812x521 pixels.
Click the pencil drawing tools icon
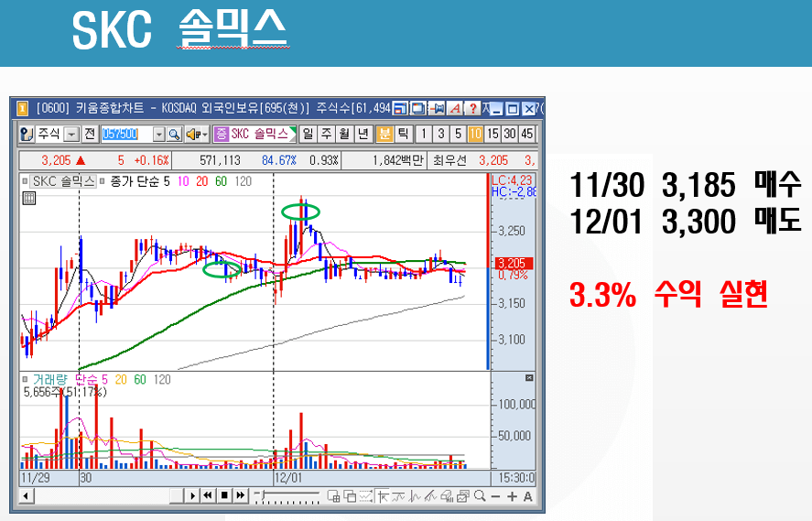(x=430, y=496)
